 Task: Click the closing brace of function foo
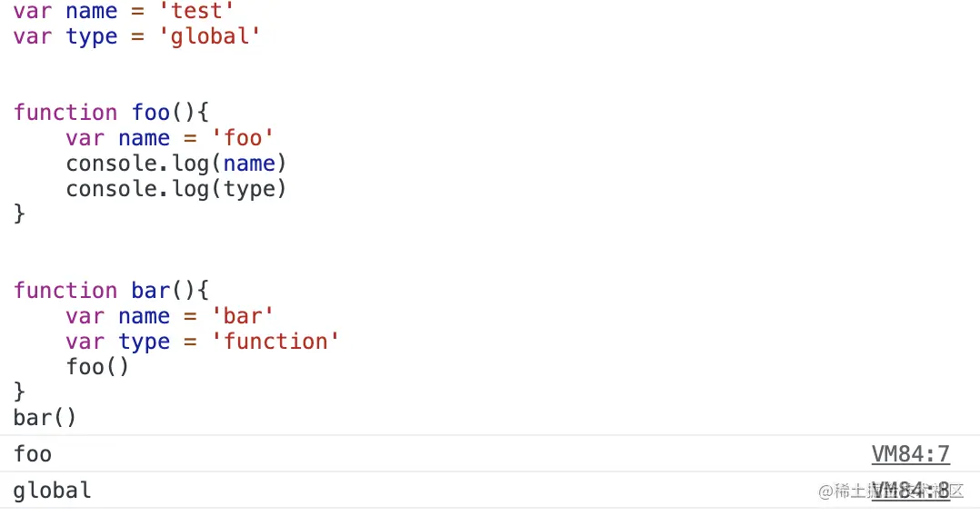19,213
